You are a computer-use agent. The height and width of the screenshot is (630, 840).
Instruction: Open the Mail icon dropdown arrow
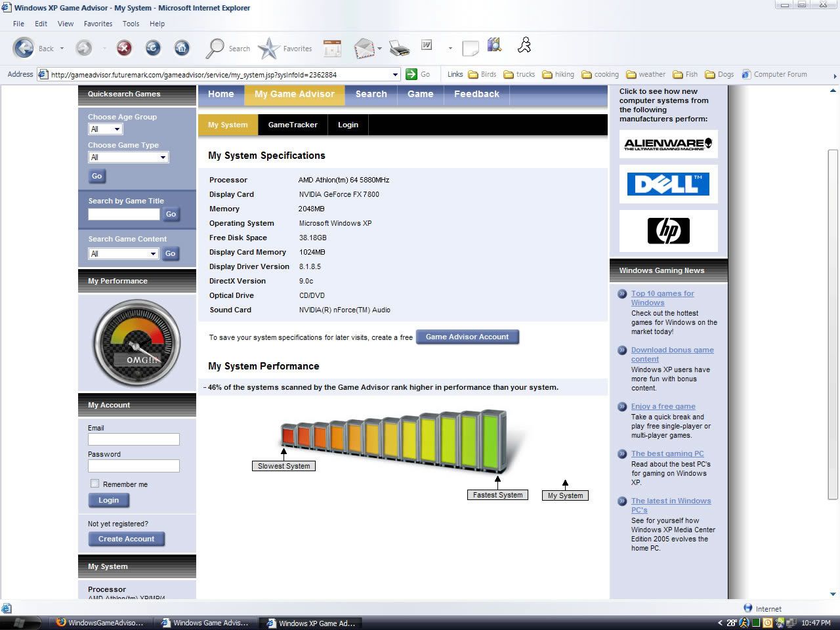[x=379, y=49]
